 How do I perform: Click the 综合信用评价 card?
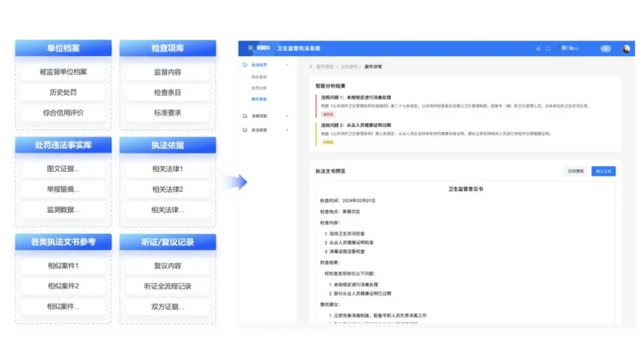point(63,113)
